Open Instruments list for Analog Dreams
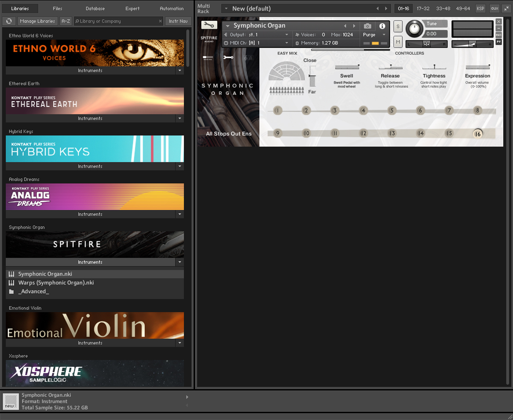 pyautogui.click(x=90, y=214)
